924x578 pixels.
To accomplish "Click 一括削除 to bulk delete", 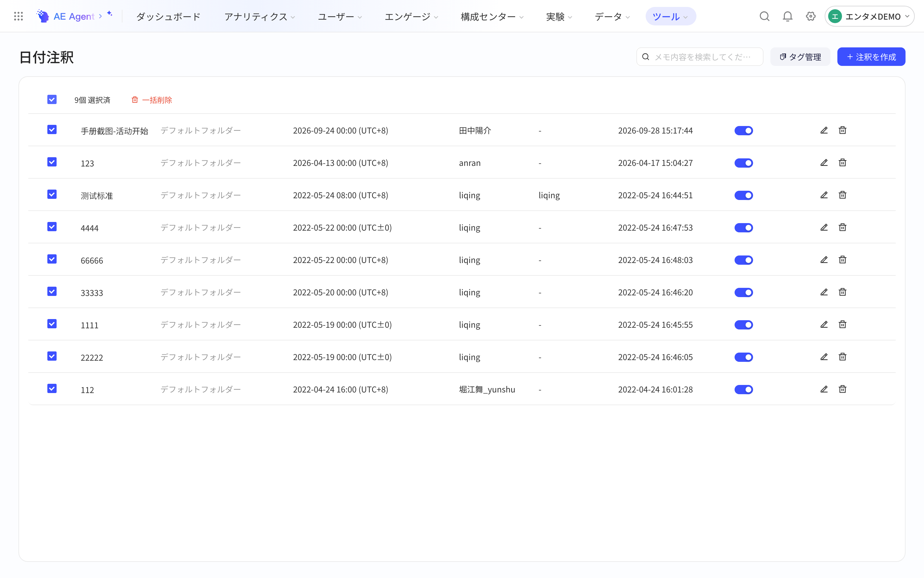I will click(x=152, y=100).
